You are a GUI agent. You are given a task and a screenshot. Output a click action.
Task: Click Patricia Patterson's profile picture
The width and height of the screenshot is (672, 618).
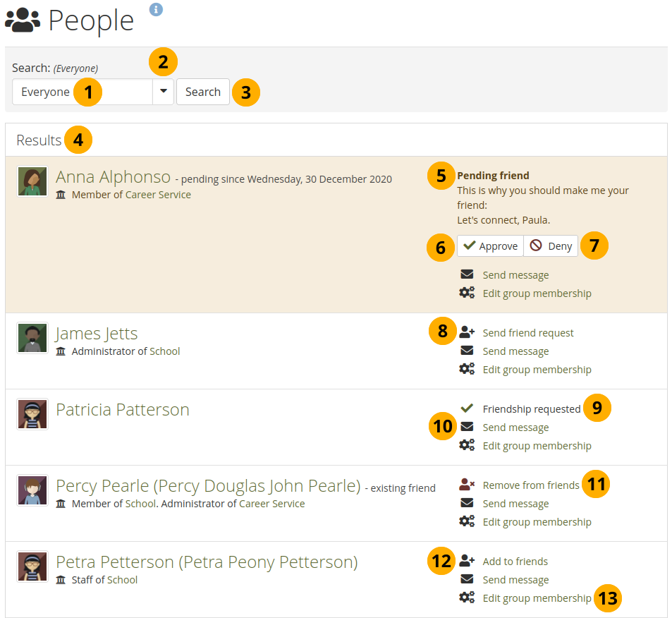[x=32, y=414]
